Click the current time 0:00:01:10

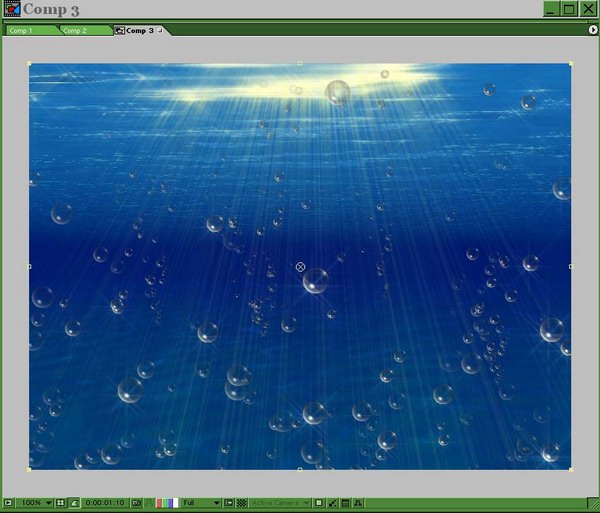click(x=104, y=503)
